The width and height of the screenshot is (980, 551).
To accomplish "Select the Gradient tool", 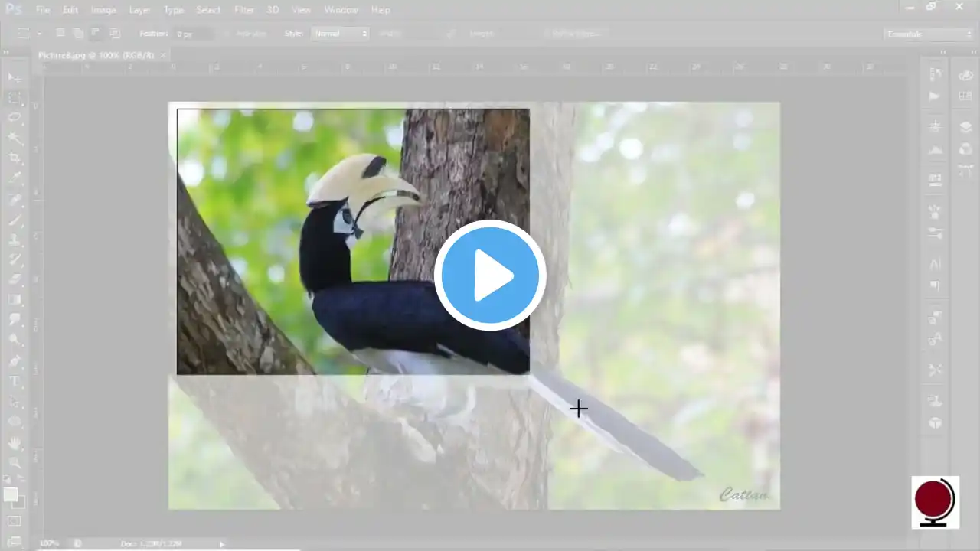I will 15,299.
